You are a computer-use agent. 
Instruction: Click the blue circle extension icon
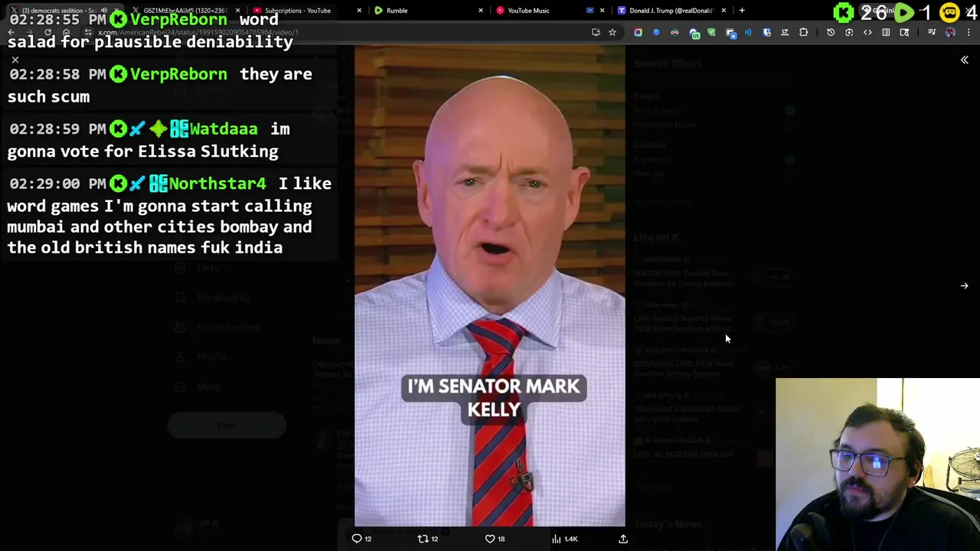coord(656,32)
